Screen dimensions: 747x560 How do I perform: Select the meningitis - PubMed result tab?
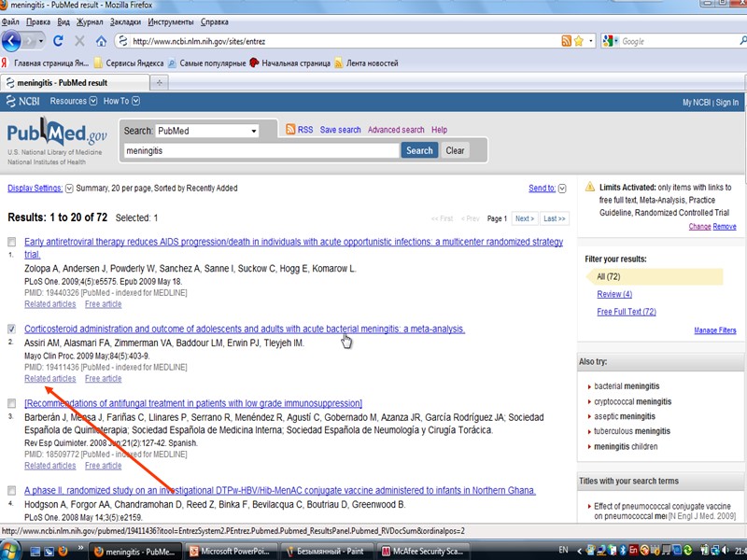pyautogui.click(x=75, y=82)
